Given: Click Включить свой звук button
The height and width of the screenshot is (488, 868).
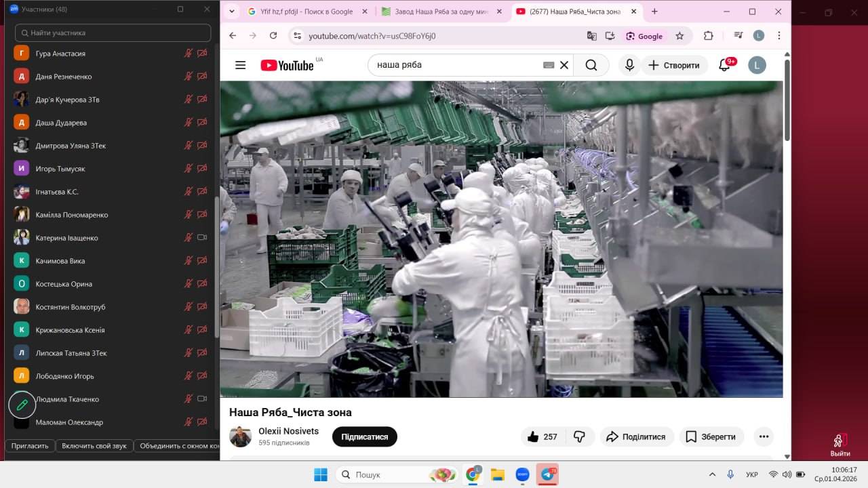Looking at the screenshot, I should [x=94, y=446].
